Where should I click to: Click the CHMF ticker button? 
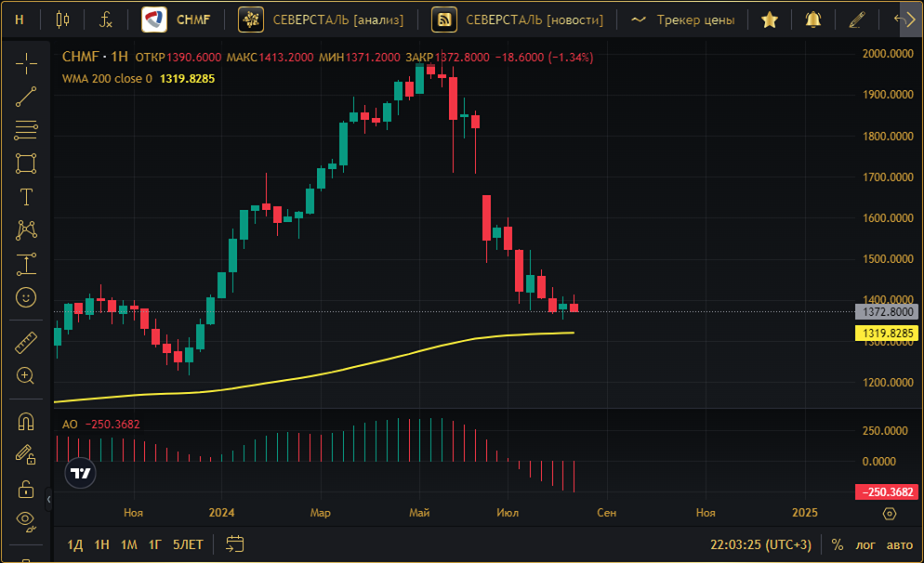click(177, 20)
